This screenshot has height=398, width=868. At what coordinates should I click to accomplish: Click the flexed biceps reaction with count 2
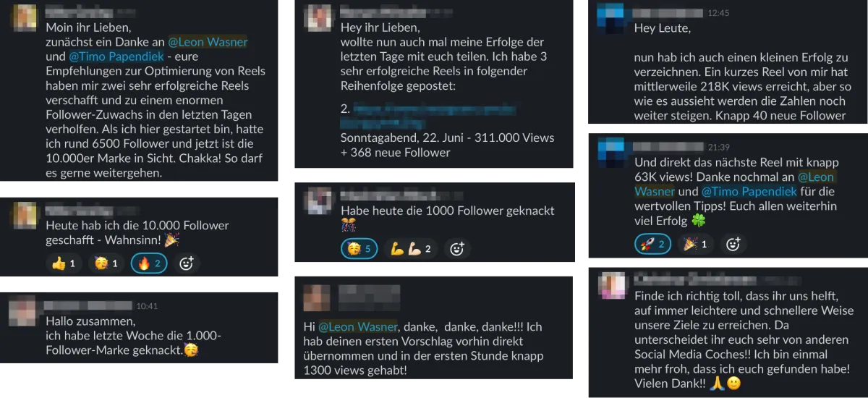click(x=410, y=249)
